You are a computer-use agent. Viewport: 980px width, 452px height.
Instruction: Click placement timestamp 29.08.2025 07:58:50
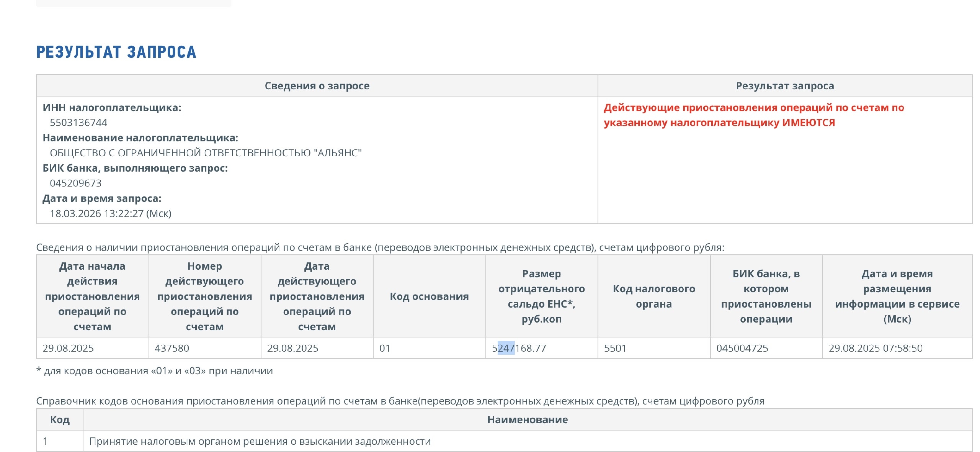pyautogui.click(x=875, y=348)
